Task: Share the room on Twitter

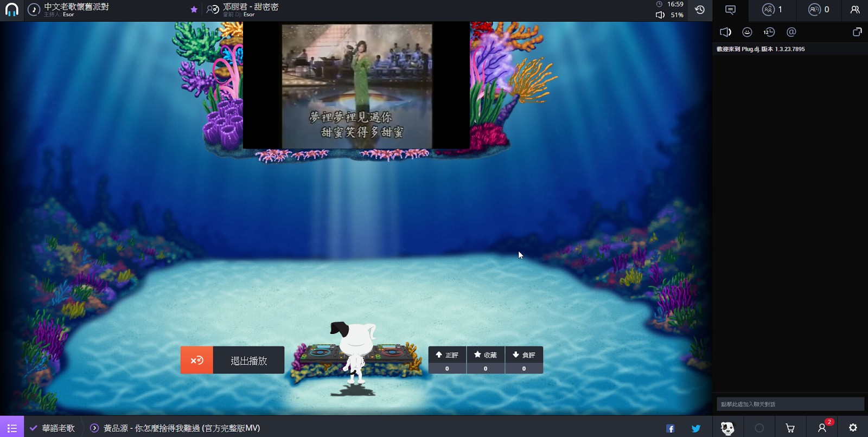Action: tap(696, 428)
